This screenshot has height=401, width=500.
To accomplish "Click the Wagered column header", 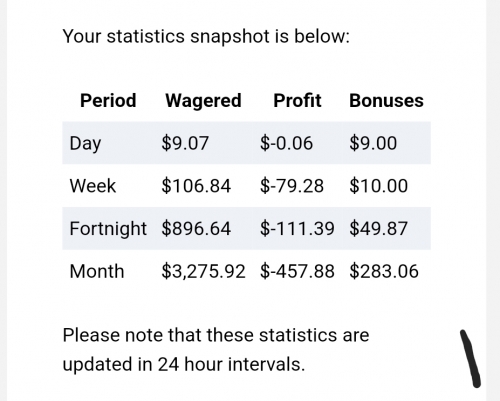I will pos(203,100).
